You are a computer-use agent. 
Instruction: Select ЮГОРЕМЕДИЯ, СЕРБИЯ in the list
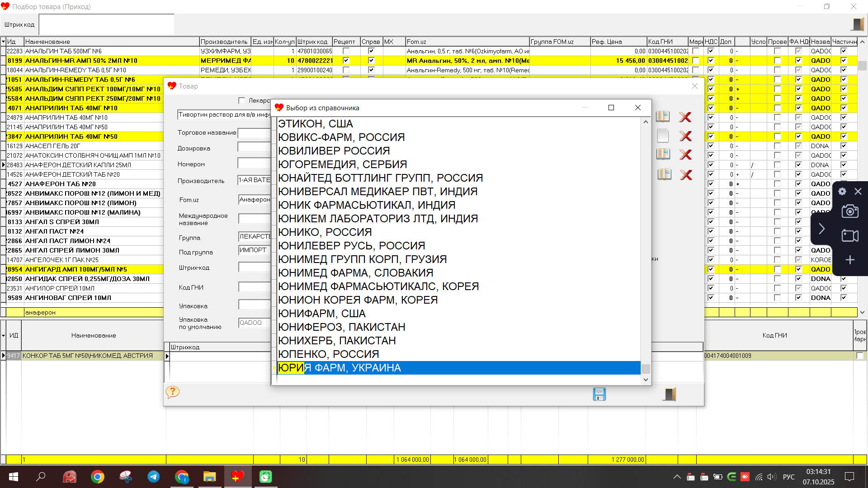342,164
